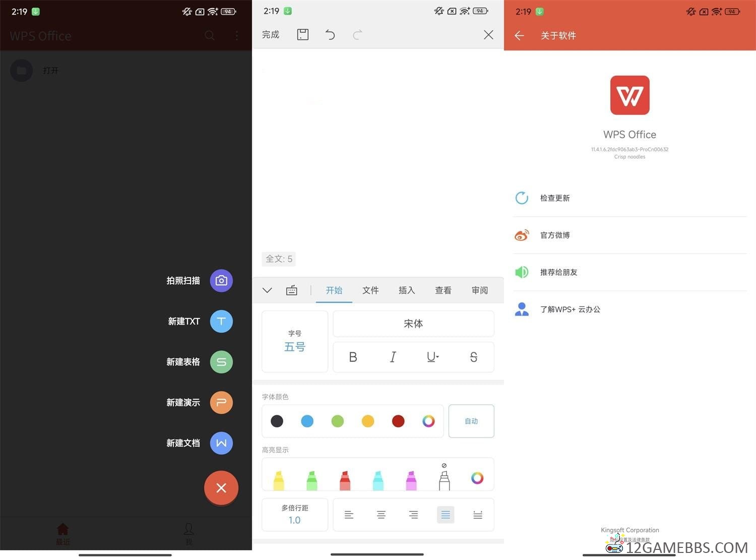Open the font color wheel for more colors

428,421
